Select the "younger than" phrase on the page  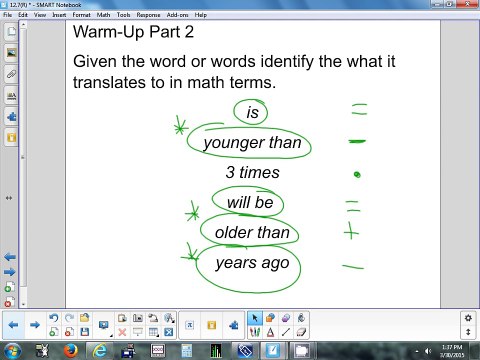(x=252, y=143)
